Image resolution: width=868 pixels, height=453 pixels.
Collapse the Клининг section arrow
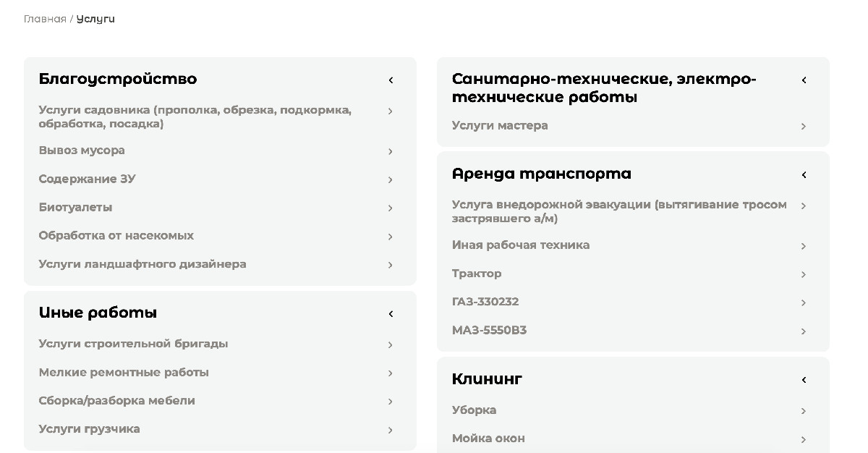804,380
